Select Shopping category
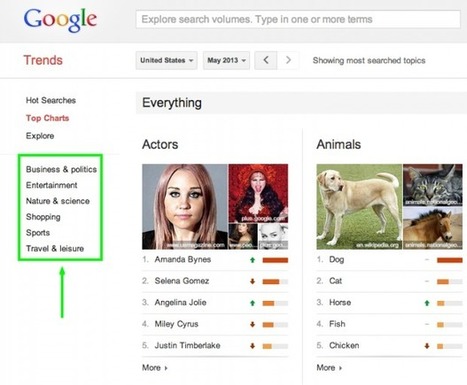The width and height of the screenshot is (467, 385). point(43,217)
